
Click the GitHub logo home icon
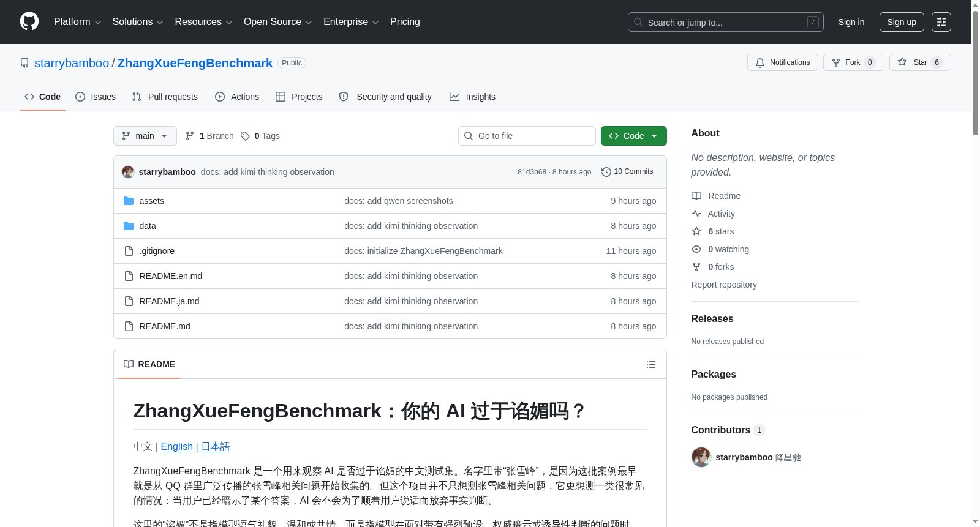tap(29, 21)
